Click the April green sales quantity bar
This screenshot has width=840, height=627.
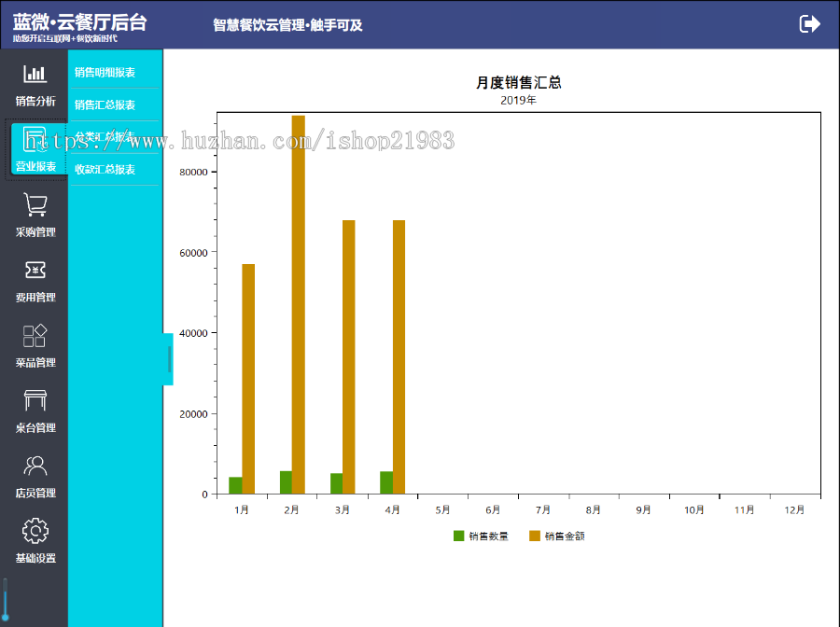386,482
